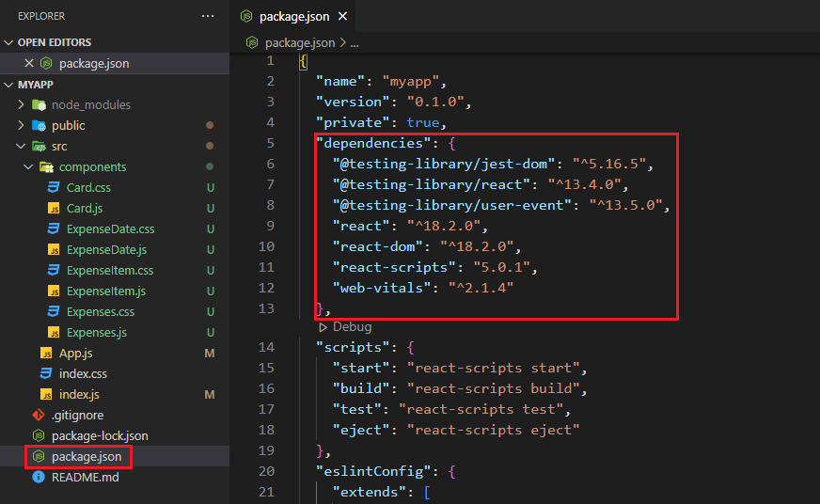The height and width of the screenshot is (504, 820).
Task: Open ExpenseItem.js file
Action: (x=105, y=291)
